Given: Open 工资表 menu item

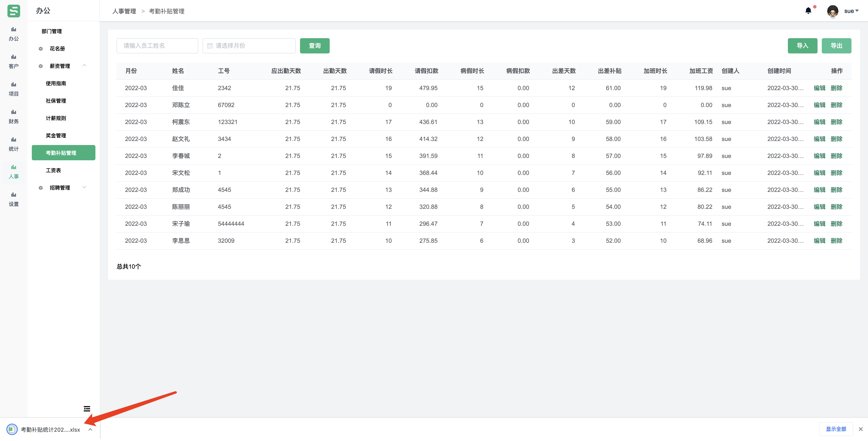Looking at the screenshot, I should pyautogui.click(x=53, y=170).
